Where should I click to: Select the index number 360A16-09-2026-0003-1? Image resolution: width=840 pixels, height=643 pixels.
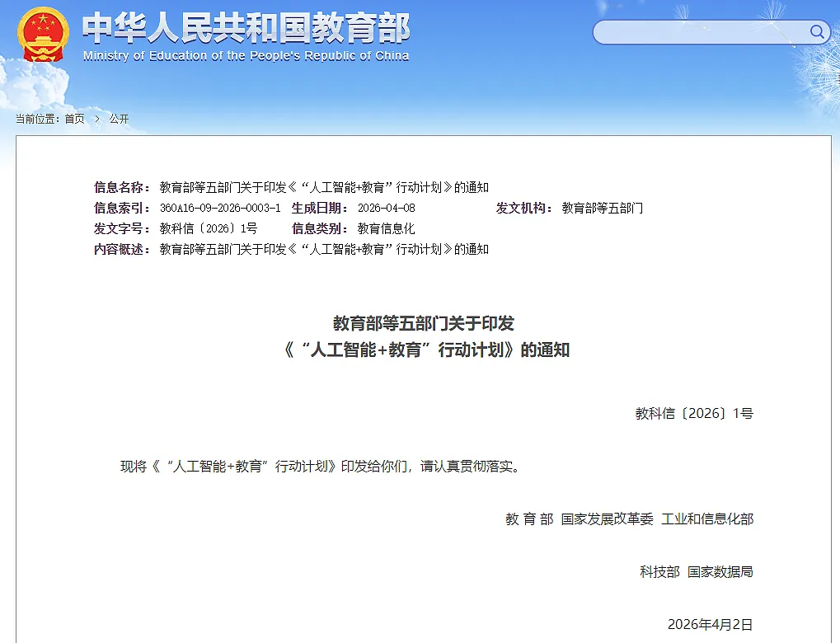pyautogui.click(x=220, y=208)
